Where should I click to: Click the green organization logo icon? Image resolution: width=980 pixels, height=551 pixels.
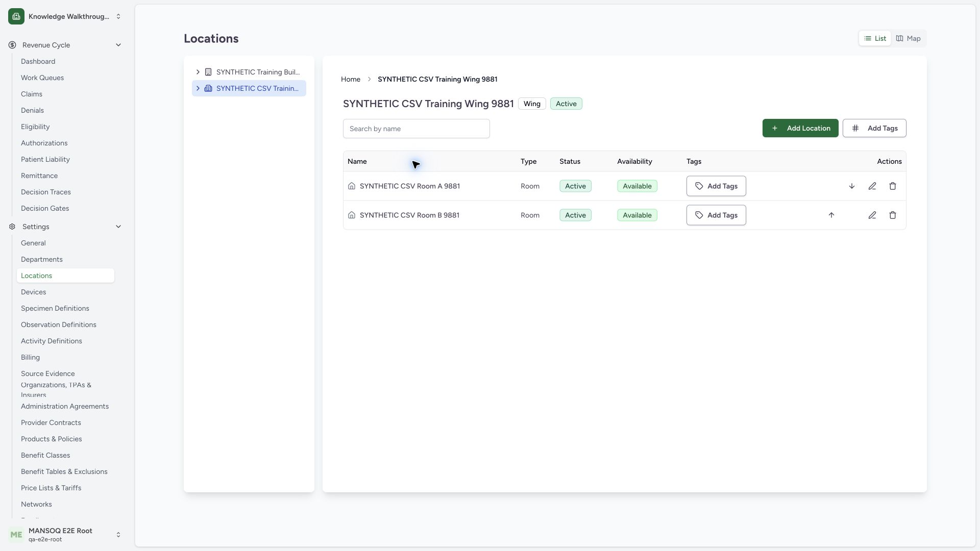click(x=16, y=16)
